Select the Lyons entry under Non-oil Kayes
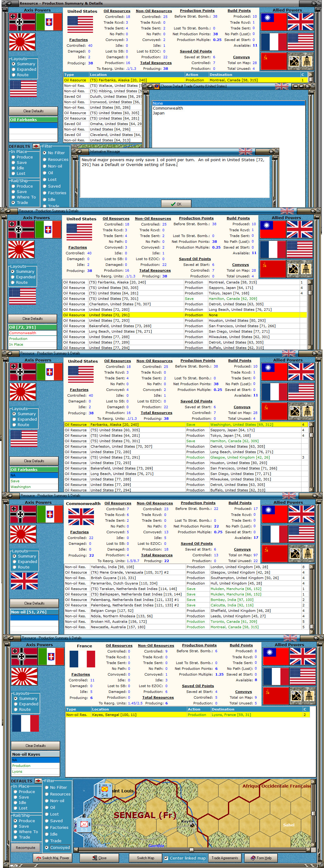This screenshot has height=868, width=324. coord(36,771)
